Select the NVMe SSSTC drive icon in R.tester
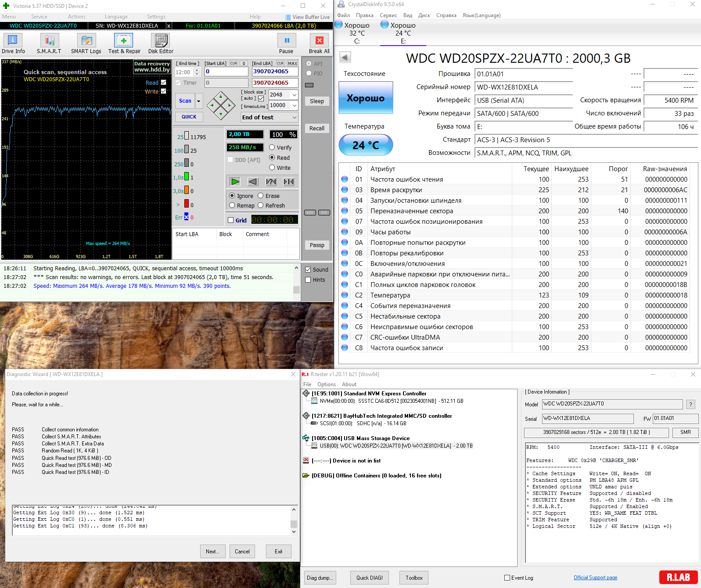Image resolution: width=701 pixels, height=588 pixels. click(314, 401)
